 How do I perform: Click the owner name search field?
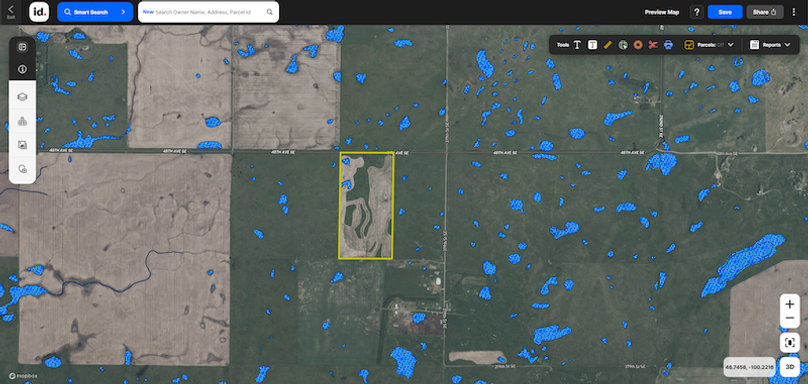click(x=209, y=12)
